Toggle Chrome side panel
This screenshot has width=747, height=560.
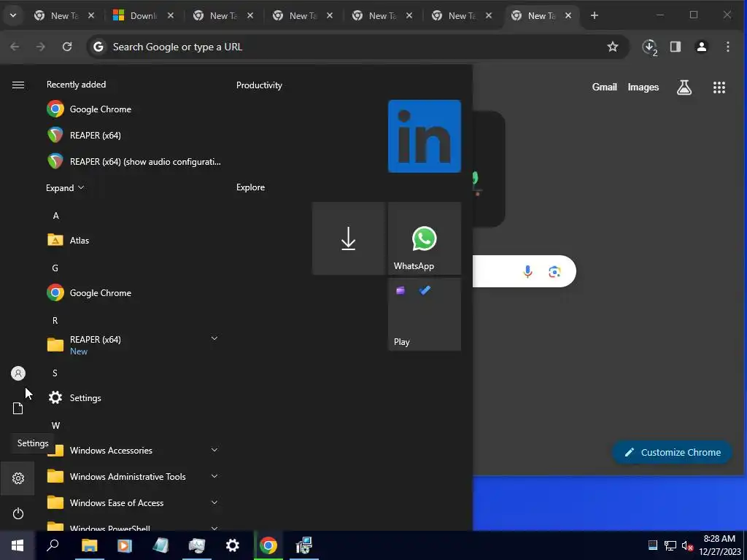pyautogui.click(x=676, y=47)
